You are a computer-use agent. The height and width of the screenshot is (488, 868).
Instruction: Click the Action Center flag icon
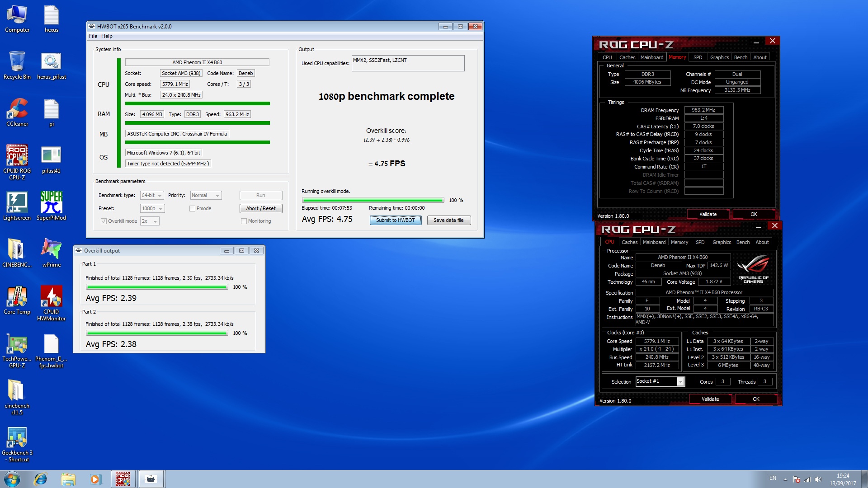click(x=797, y=479)
